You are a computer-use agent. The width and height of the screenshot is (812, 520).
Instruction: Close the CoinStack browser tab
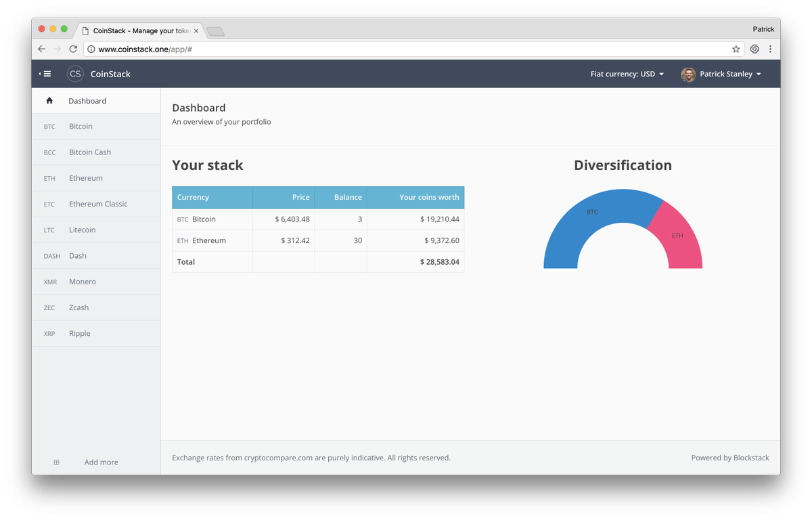click(x=196, y=31)
